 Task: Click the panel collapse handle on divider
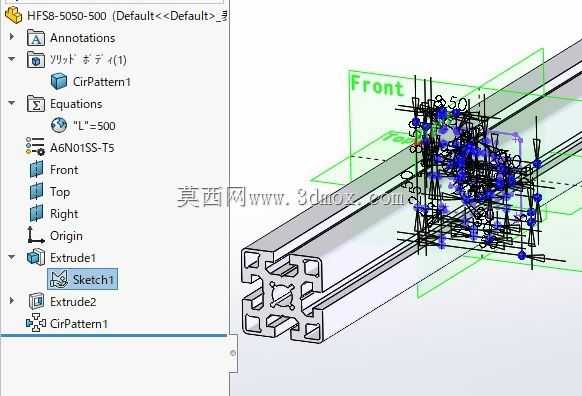233,353
